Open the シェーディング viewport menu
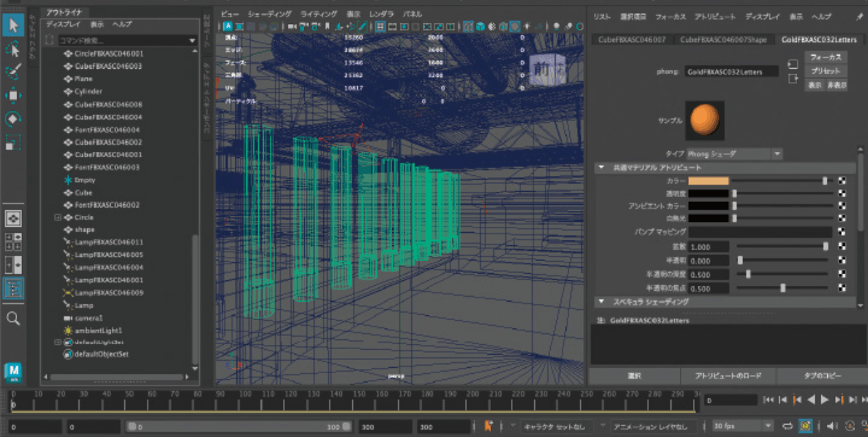This screenshot has width=868, height=437. [269, 14]
